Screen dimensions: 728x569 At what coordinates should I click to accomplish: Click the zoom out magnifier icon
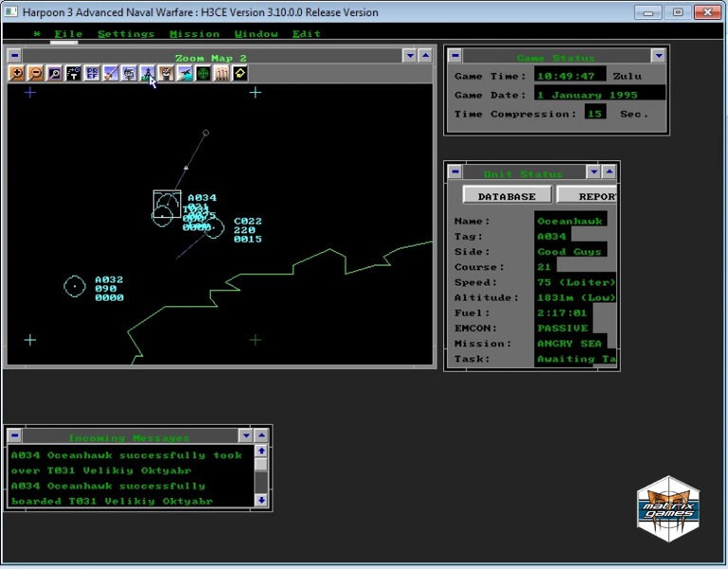(x=35, y=73)
